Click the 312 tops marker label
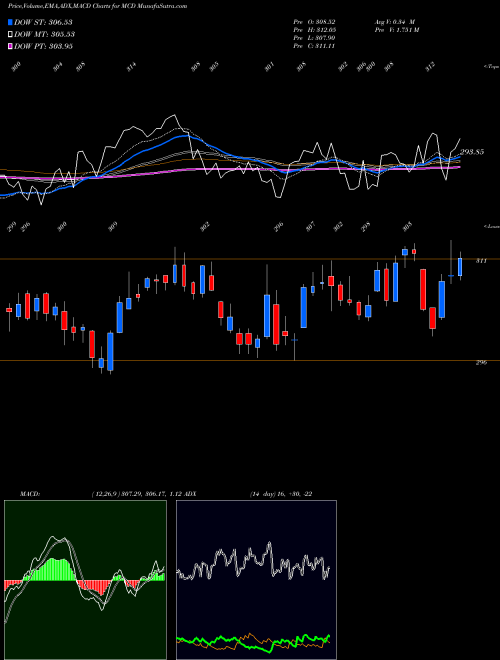This screenshot has width=500, height=660. coord(430,67)
